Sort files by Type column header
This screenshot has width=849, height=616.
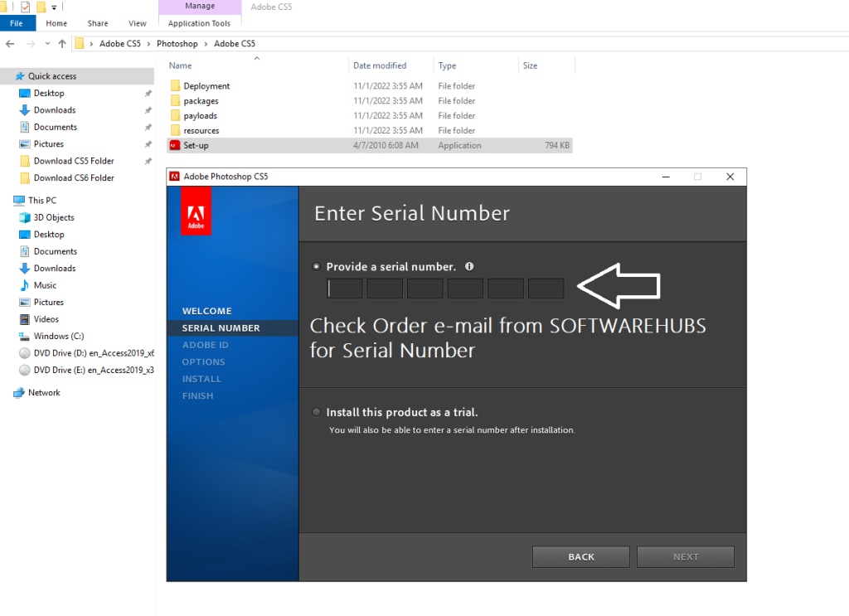point(447,65)
